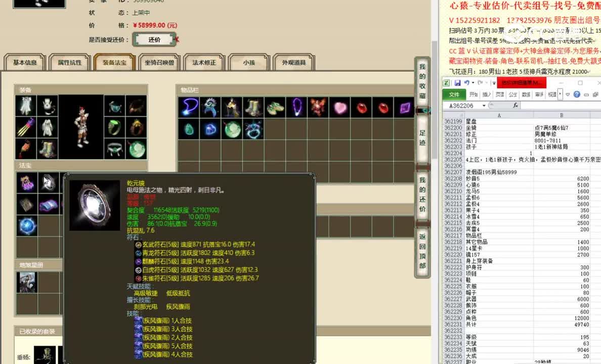Screen dimensions: 601x364
Task: Click the Excel Help question mark icon
Action: [x=577, y=95]
